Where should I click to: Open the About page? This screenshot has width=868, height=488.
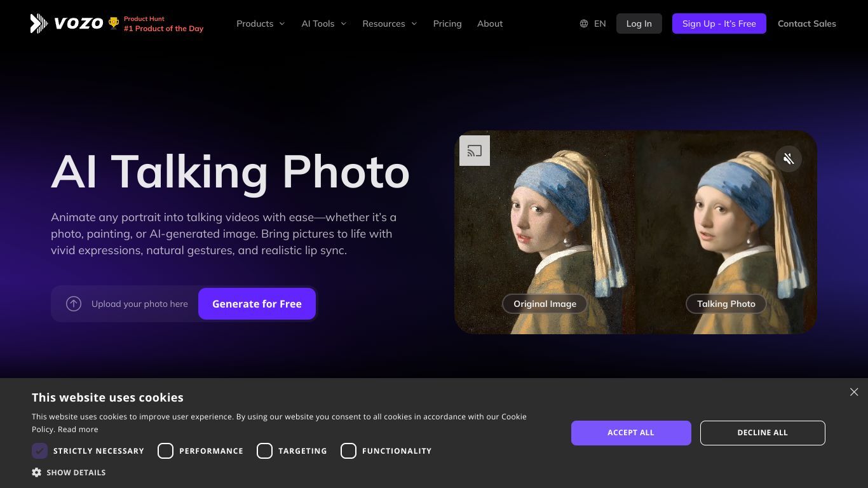tap(490, 24)
